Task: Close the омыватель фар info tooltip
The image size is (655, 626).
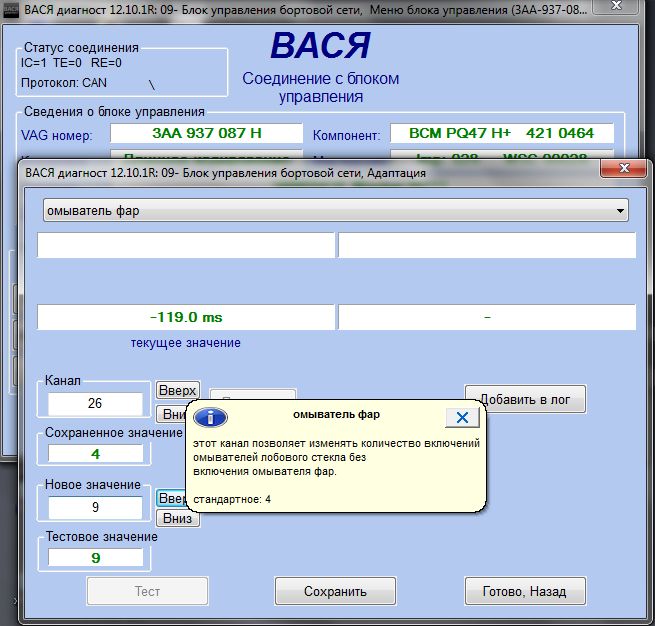Action: (462, 417)
